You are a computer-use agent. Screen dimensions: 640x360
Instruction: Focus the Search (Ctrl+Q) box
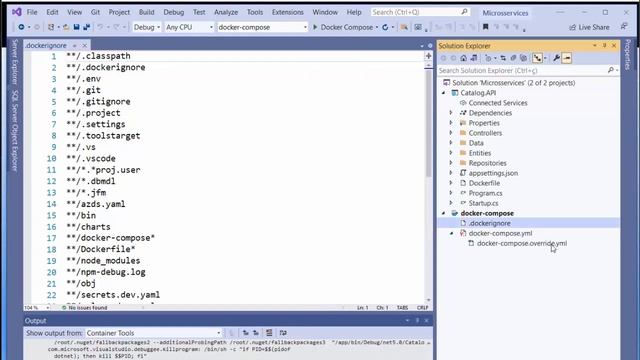(x=420, y=12)
